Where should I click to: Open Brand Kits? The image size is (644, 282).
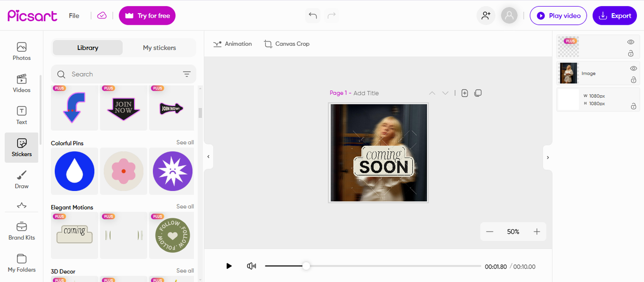[22, 231]
